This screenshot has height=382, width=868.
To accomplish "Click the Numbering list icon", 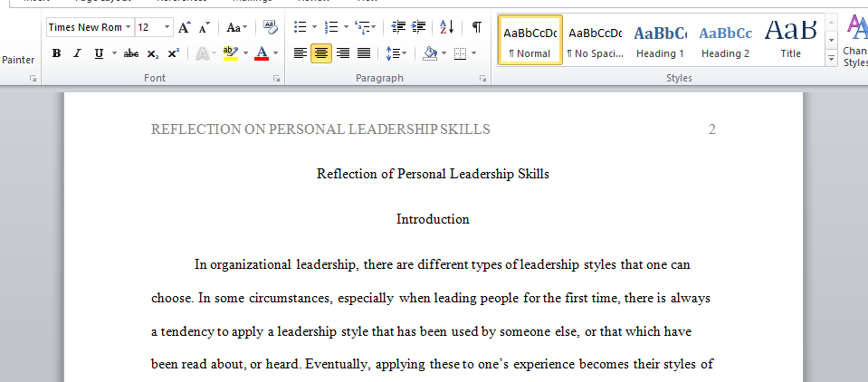I will [x=331, y=26].
